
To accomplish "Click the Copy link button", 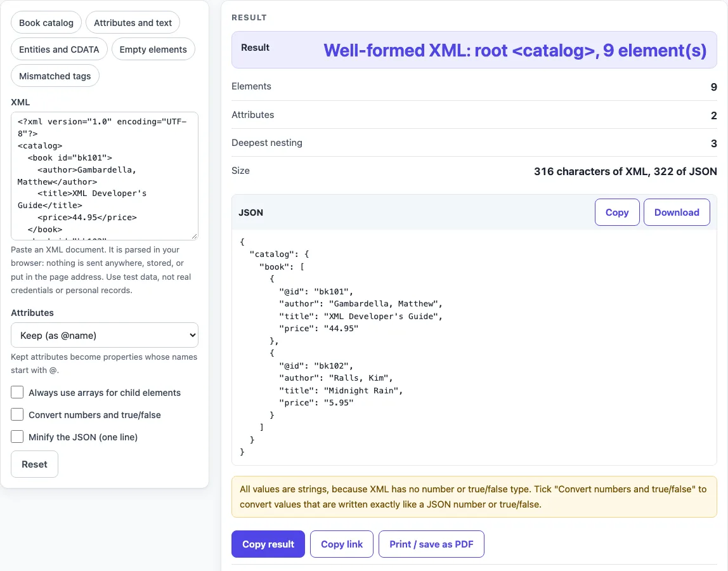I will [342, 544].
